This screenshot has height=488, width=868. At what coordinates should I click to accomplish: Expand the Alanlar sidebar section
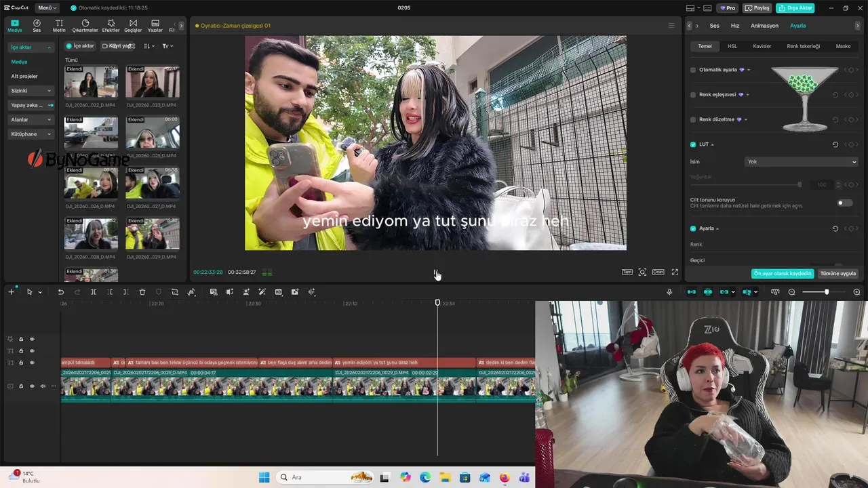pyautogui.click(x=31, y=119)
